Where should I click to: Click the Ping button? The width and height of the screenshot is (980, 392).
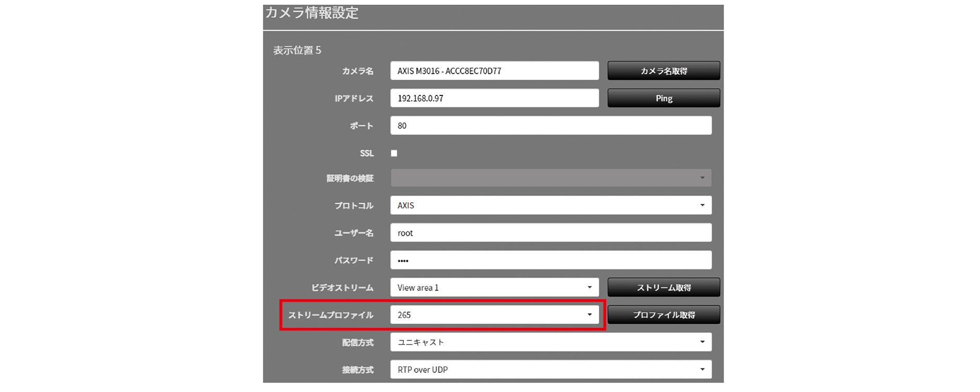[664, 98]
